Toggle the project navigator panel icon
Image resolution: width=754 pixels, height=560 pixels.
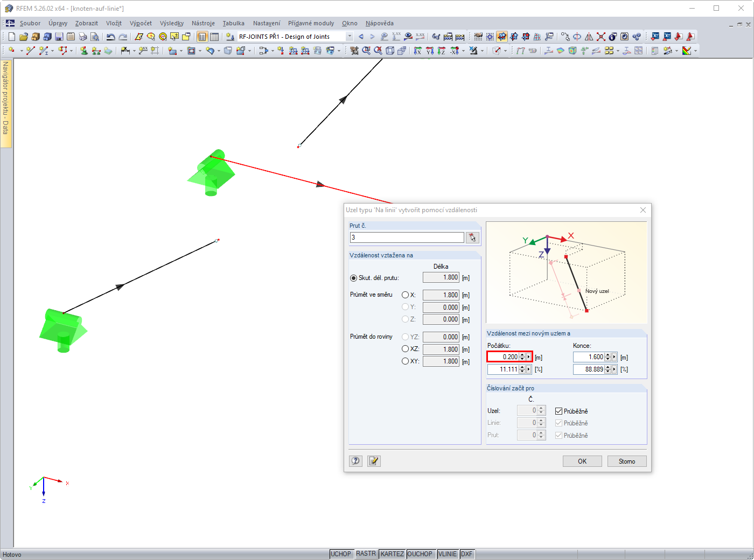pos(202,37)
